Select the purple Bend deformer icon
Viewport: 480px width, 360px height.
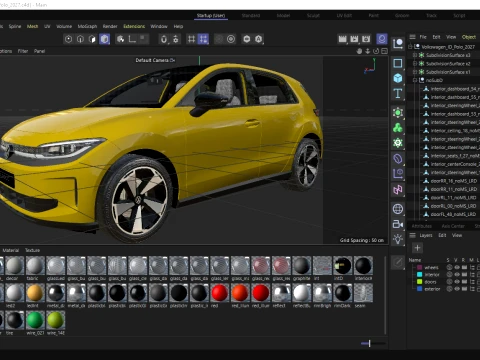point(398,159)
